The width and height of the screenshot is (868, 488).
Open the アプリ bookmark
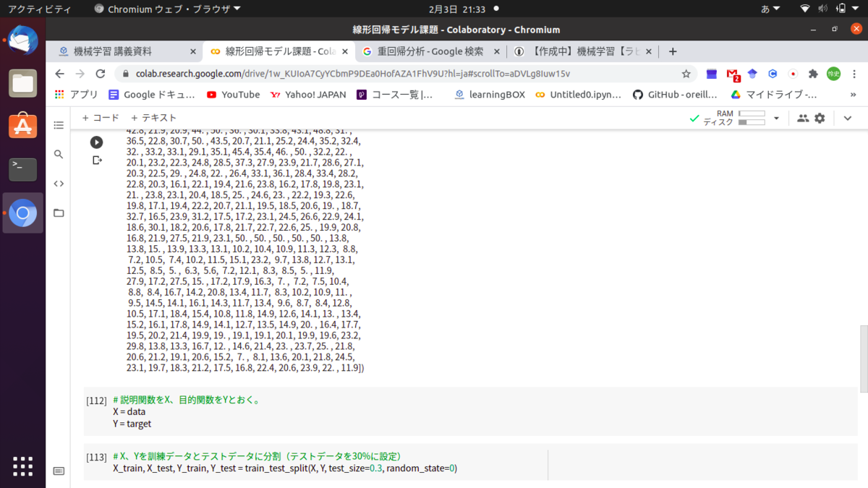click(x=77, y=95)
